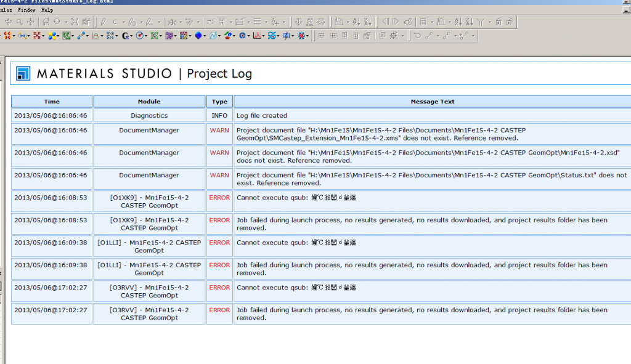Open the dropdown next to bond tool
The width and height of the screenshot is (631, 364).
(x=438, y=36)
